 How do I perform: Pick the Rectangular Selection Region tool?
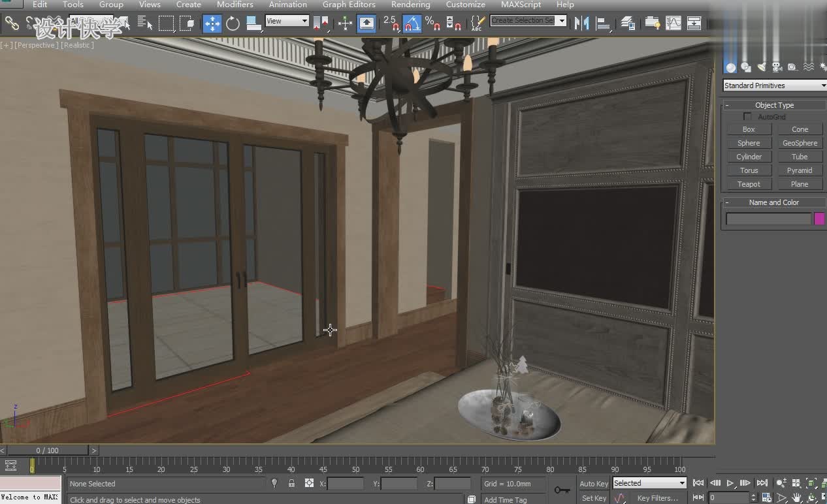(x=167, y=24)
